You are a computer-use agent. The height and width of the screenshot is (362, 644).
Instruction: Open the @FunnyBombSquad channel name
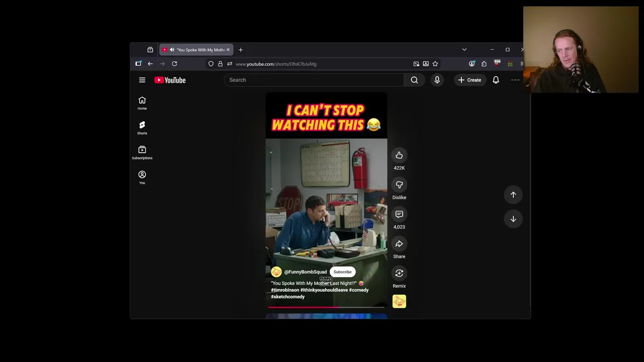305,272
